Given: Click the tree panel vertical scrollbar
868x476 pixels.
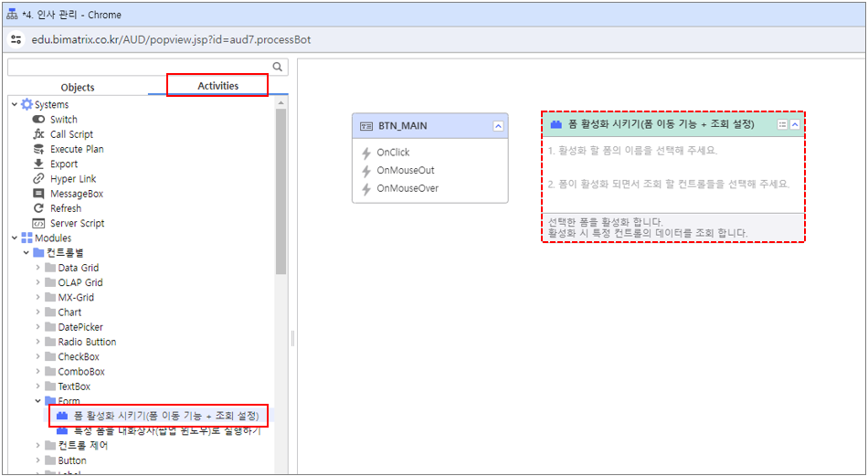Looking at the screenshot, I should [x=281, y=191].
